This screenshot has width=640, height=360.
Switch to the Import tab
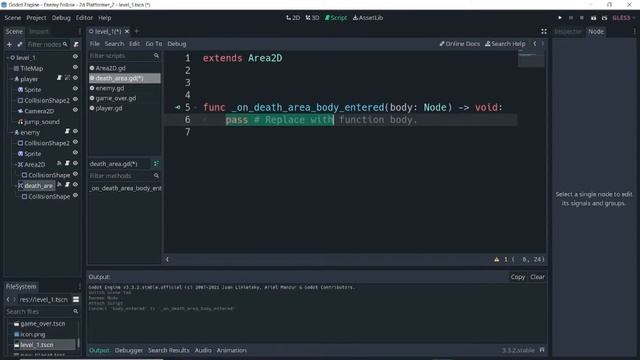[39, 31]
